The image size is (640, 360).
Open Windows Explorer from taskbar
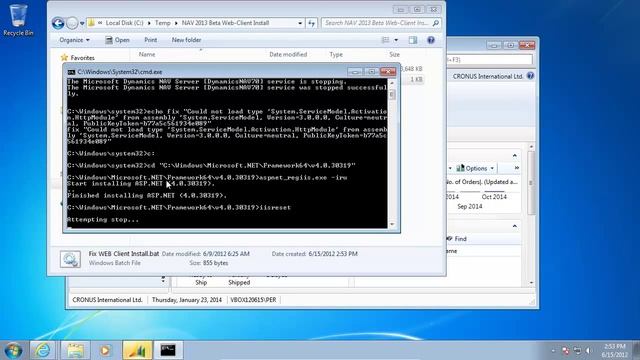tap(76, 350)
